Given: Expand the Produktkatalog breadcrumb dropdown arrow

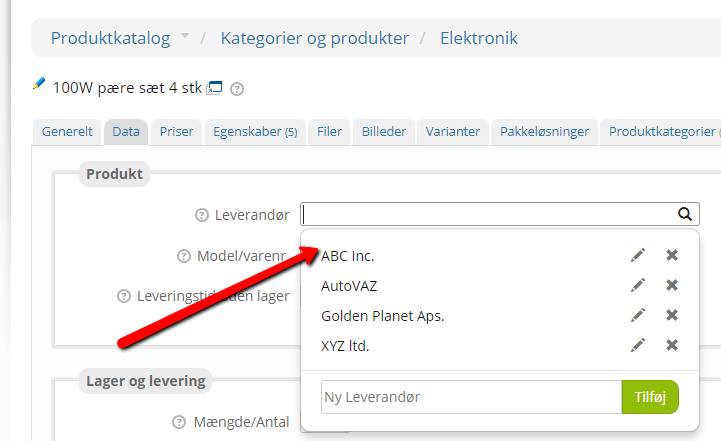Looking at the screenshot, I should 185,35.
